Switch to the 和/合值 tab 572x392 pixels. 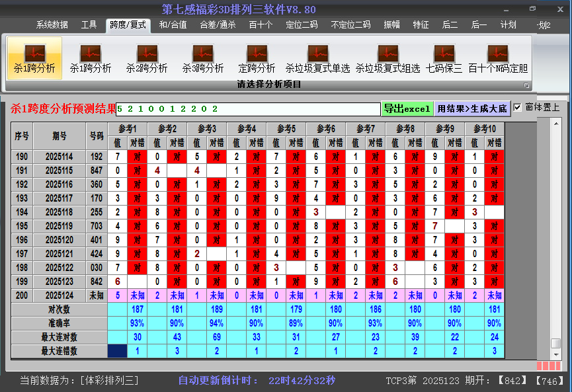click(173, 25)
